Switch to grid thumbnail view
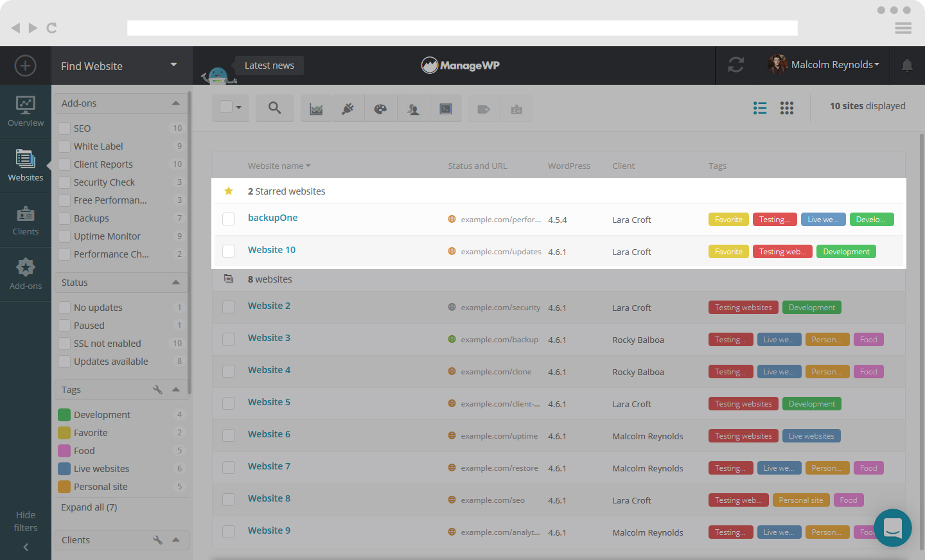The height and width of the screenshot is (560, 925). [787, 108]
